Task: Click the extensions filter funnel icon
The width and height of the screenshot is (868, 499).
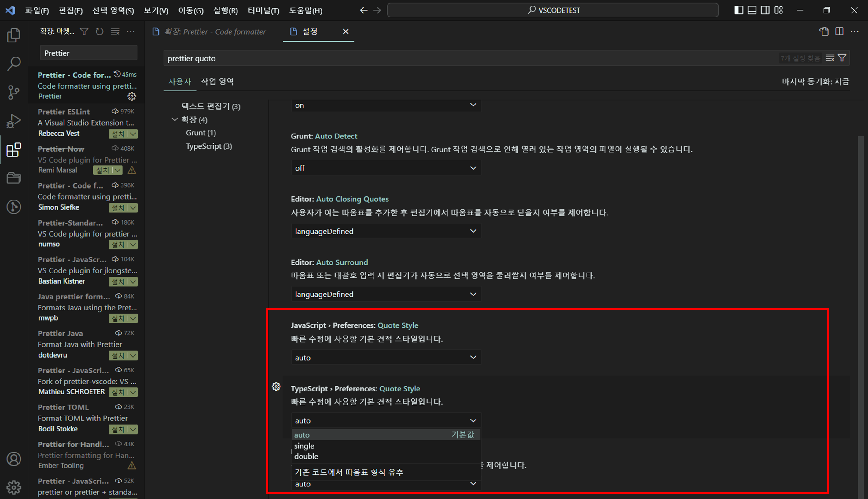Action: point(84,31)
